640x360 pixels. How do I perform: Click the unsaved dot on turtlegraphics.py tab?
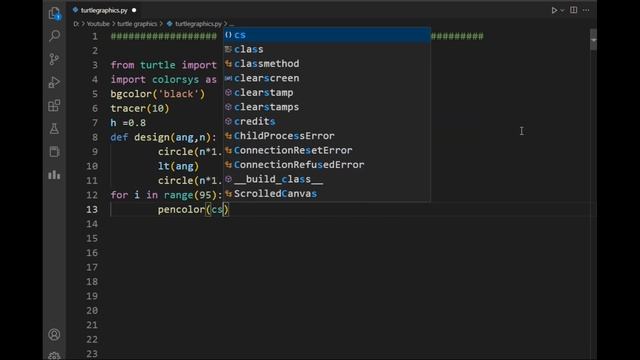(x=134, y=10)
